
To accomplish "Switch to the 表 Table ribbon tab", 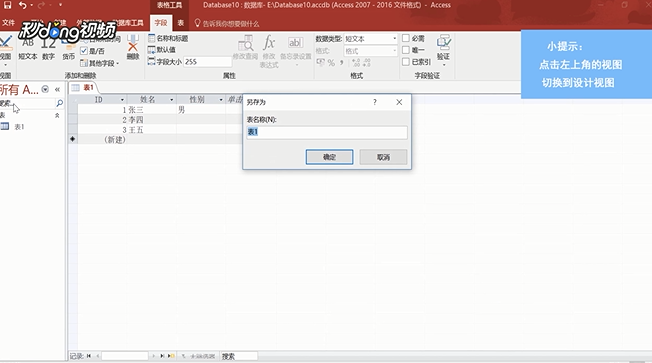I will pyautogui.click(x=180, y=23).
